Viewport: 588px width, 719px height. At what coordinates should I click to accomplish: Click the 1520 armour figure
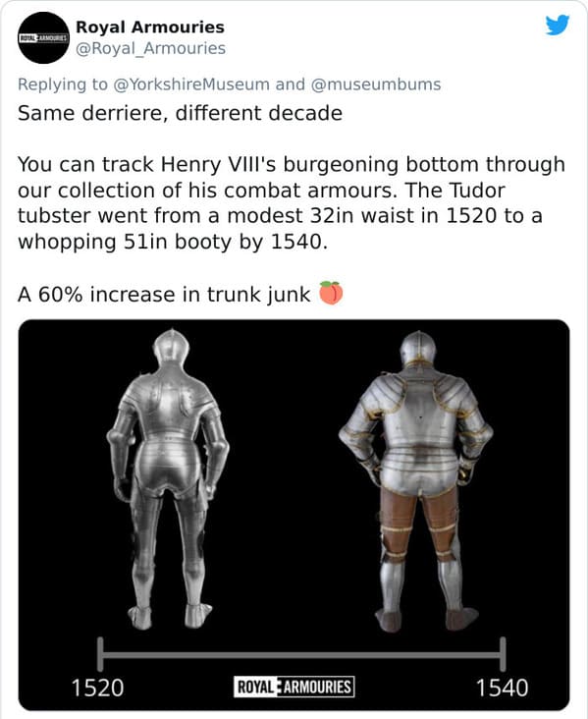pos(168,478)
